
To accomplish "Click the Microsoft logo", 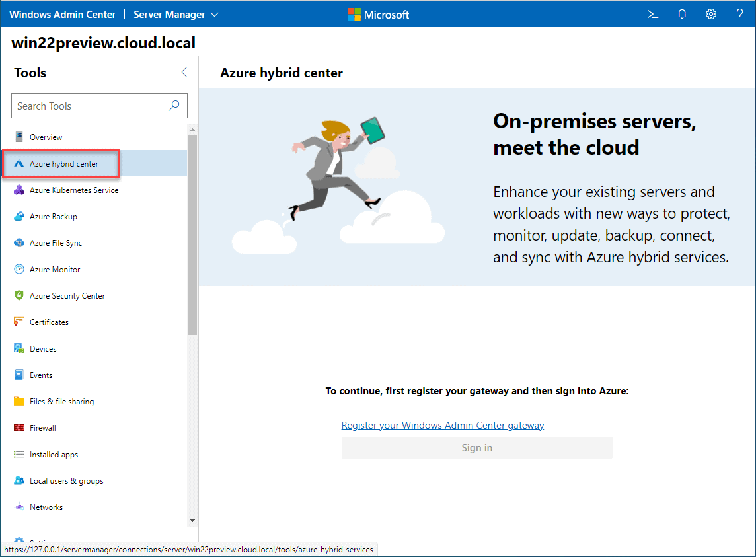I will coord(378,15).
